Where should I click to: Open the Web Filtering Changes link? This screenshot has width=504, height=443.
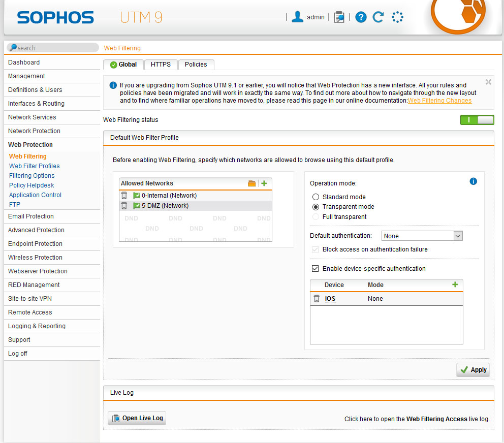click(x=439, y=101)
